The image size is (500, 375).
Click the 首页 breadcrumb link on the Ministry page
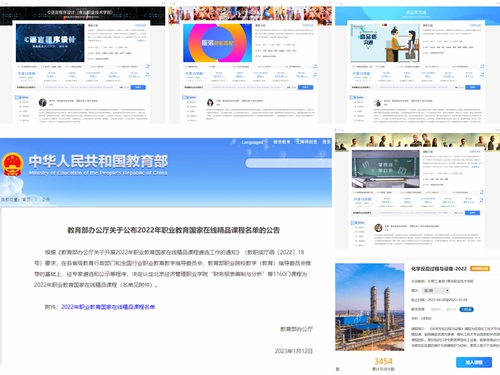26,199
